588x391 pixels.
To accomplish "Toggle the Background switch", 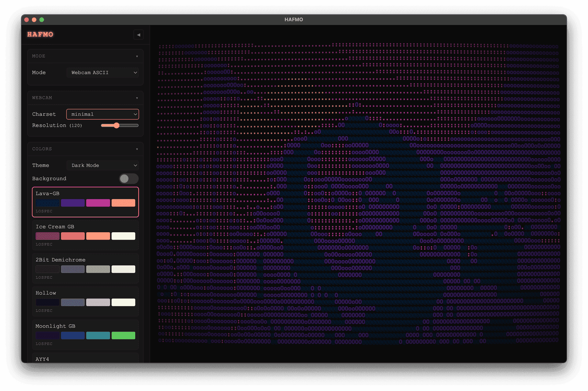I will pyautogui.click(x=129, y=179).
